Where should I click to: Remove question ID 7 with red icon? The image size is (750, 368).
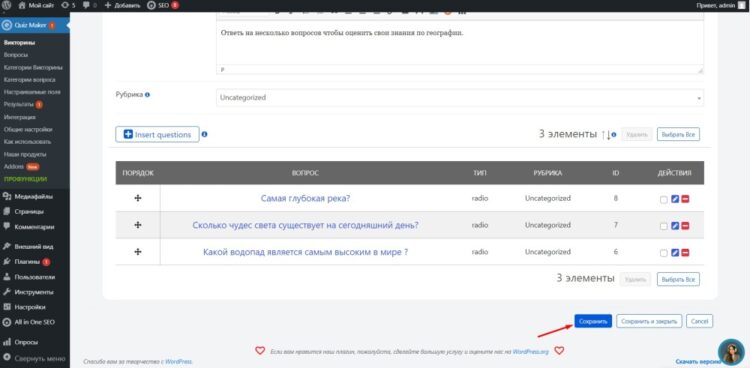685,226
